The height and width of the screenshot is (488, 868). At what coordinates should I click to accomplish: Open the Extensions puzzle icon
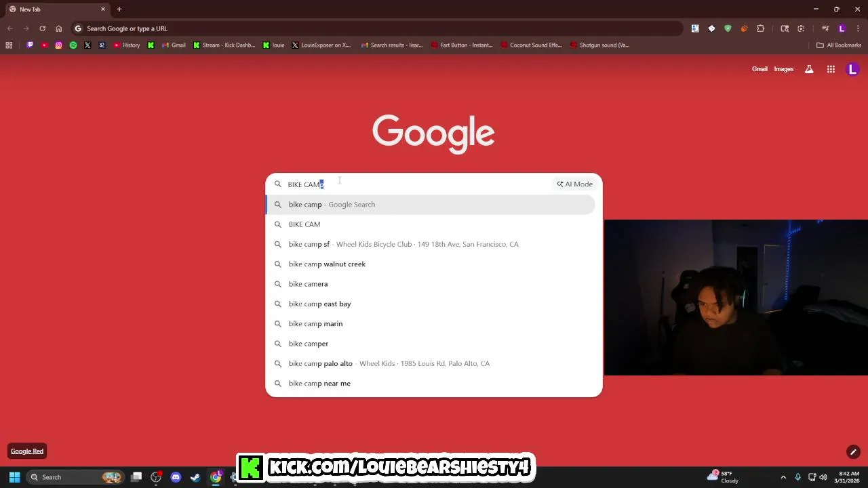pos(760,28)
